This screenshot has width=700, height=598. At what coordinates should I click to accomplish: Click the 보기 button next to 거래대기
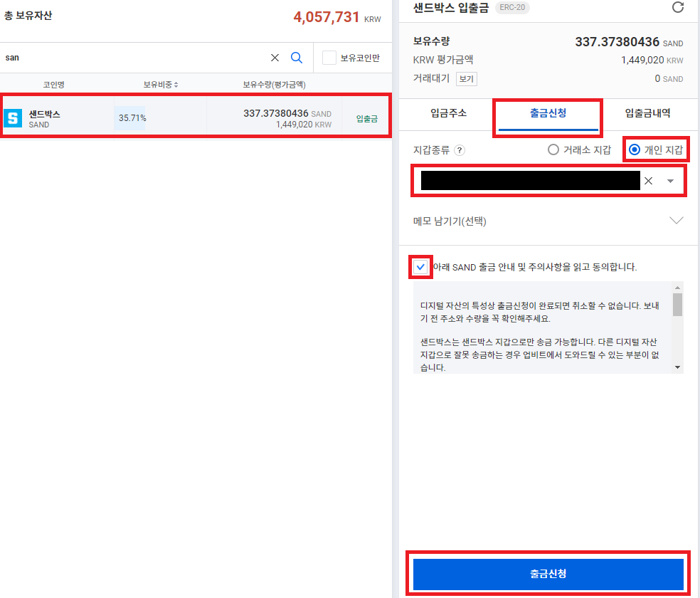pyautogui.click(x=467, y=78)
